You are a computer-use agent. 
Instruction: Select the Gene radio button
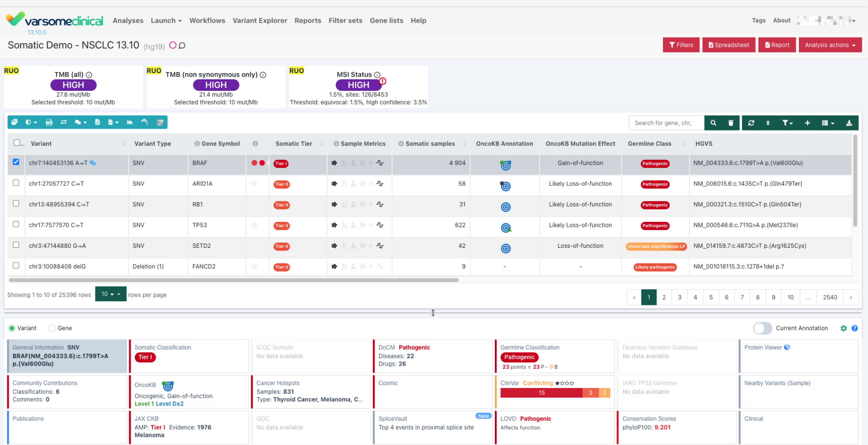(x=52, y=328)
